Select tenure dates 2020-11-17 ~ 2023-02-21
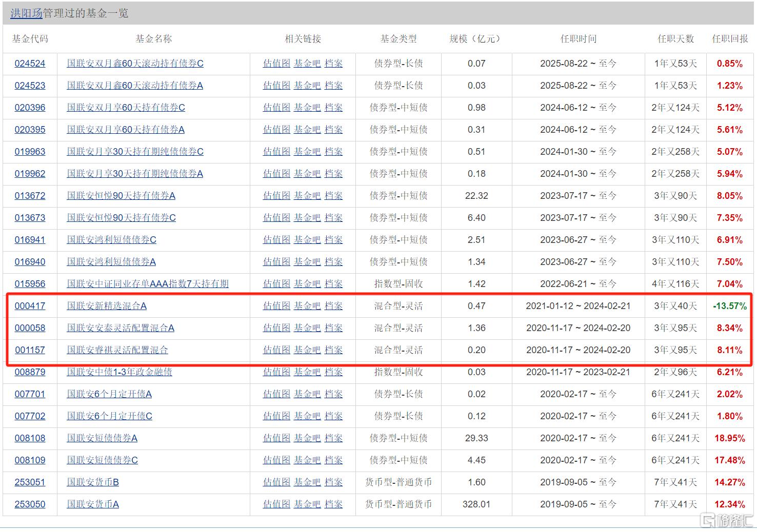The image size is (757, 532). coord(578,372)
